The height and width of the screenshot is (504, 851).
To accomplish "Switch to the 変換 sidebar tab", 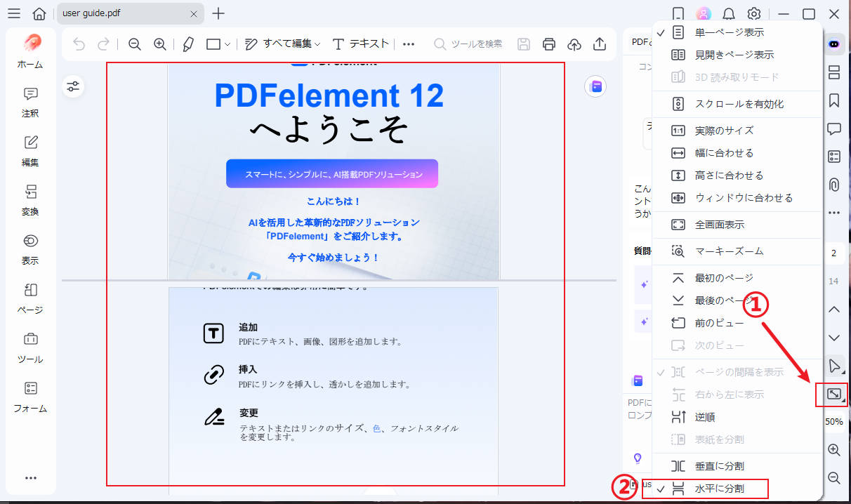I will 30,200.
